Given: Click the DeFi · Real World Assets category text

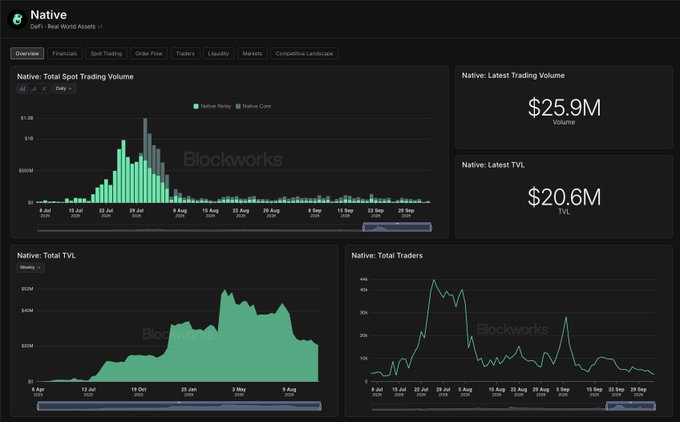Looking at the screenshot, I should coord(63,27).
